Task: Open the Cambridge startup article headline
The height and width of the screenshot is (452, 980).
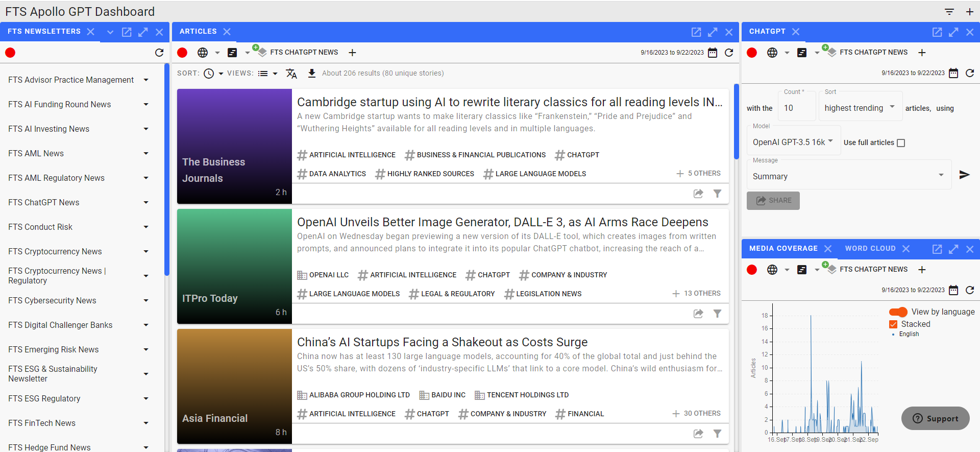Action: 510,102
